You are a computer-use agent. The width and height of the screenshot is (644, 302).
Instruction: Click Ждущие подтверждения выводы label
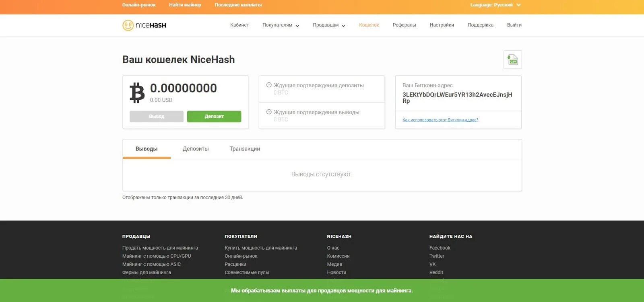click(316, 112)
